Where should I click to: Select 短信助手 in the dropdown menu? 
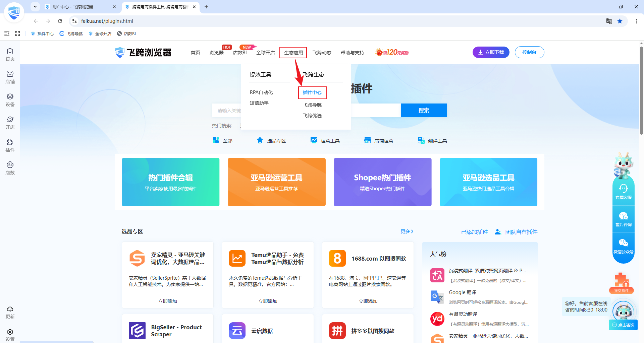click(x=259, y=103)
